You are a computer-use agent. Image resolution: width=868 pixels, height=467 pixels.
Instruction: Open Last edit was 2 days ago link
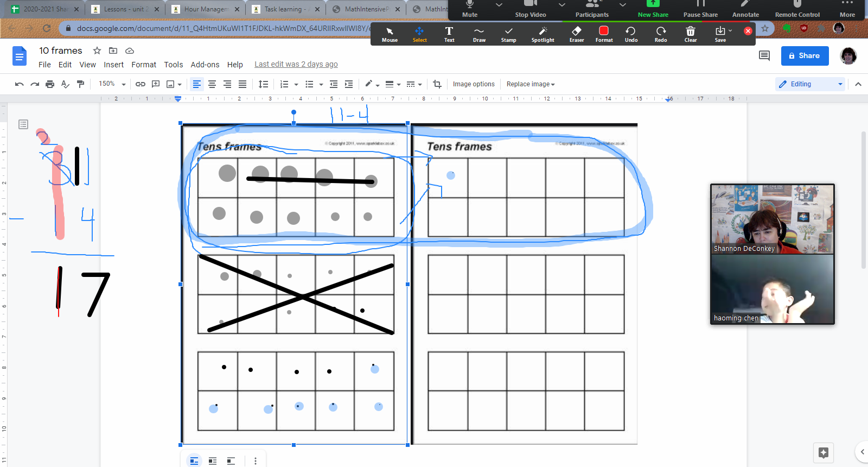click(296, 64)
